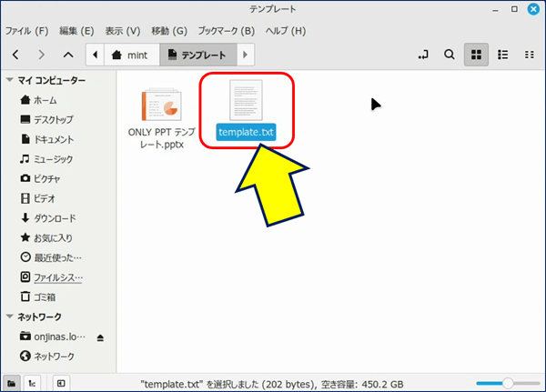Open the ヘルプ (H) menu
Screen dimensions: 546x392
pyautogui.click(x=286, y=31)
